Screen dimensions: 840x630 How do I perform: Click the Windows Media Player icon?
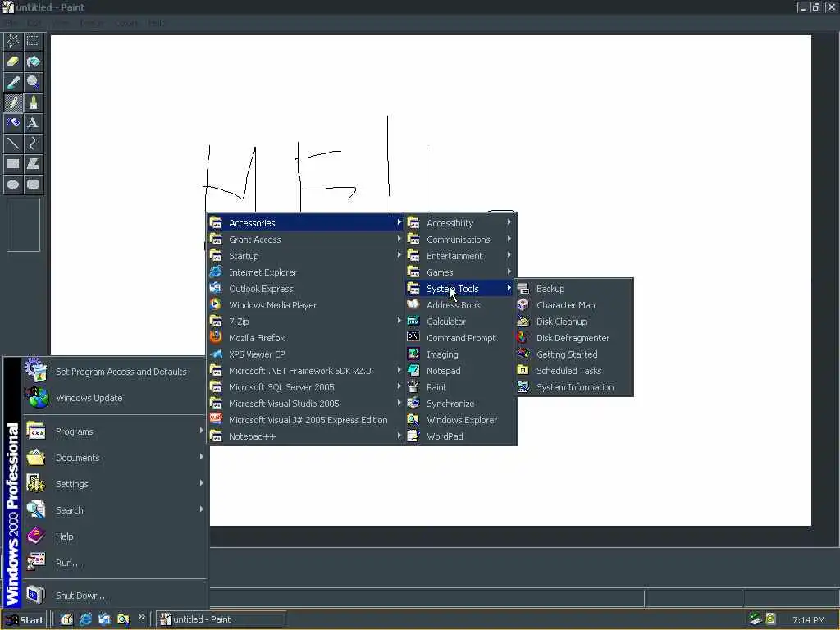[x=216, y=304]
